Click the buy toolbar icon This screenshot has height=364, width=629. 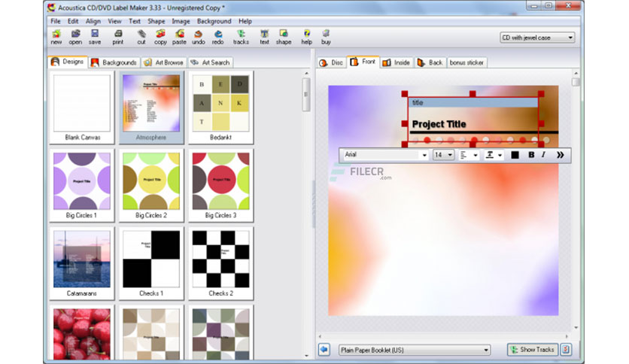tap(326, 37)
